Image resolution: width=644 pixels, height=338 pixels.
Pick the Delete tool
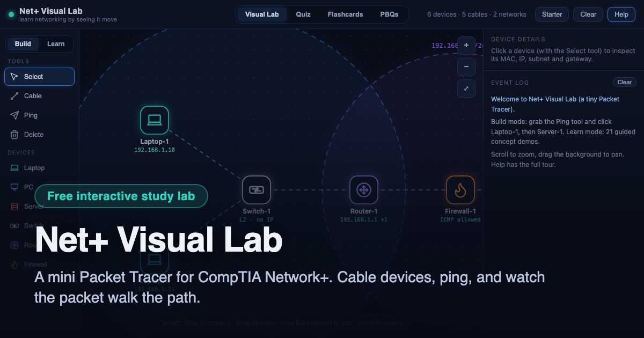coord(39,135)
